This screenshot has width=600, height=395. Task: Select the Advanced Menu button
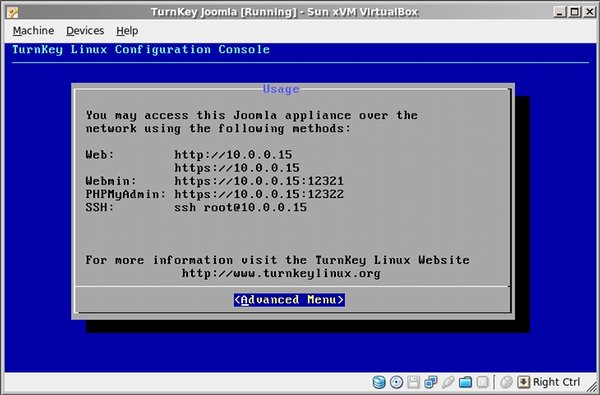289,300
